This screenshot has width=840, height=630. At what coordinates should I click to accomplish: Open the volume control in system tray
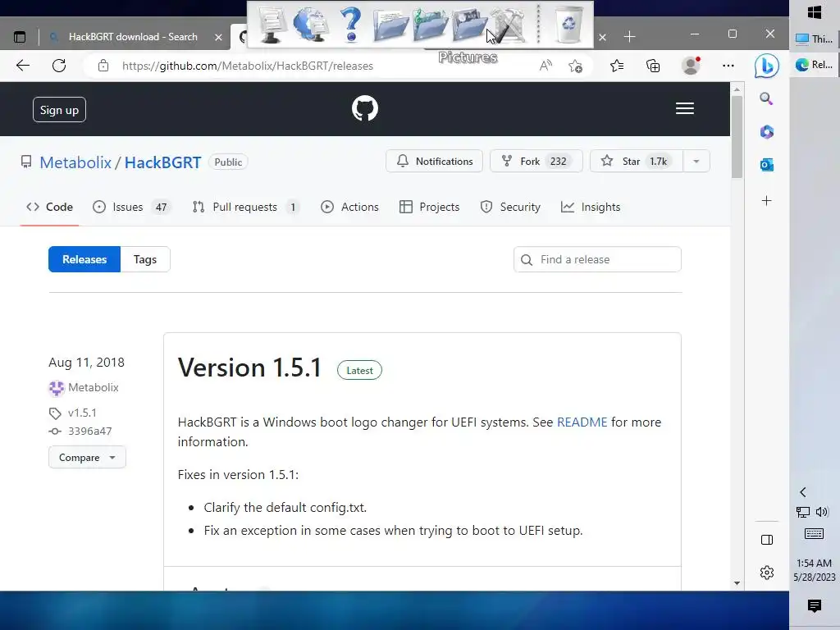coord(822,512)
